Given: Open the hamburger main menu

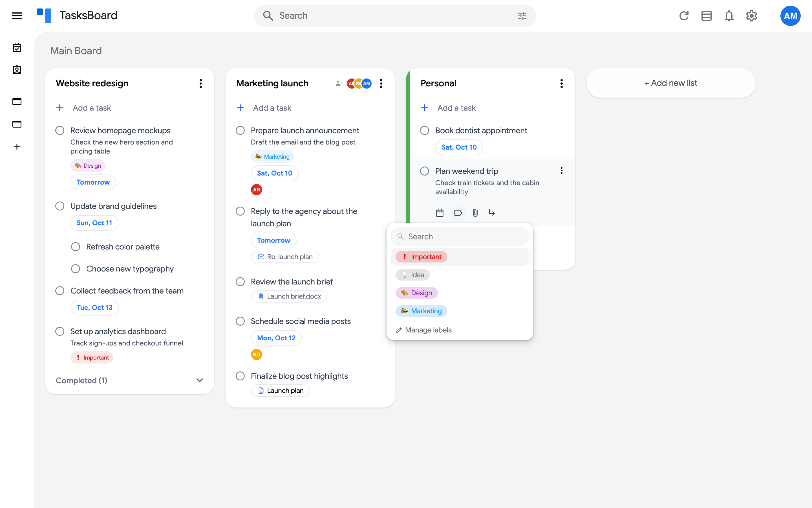Looking at the screenshot, I should pyautogui.click(x=17, y=16).
